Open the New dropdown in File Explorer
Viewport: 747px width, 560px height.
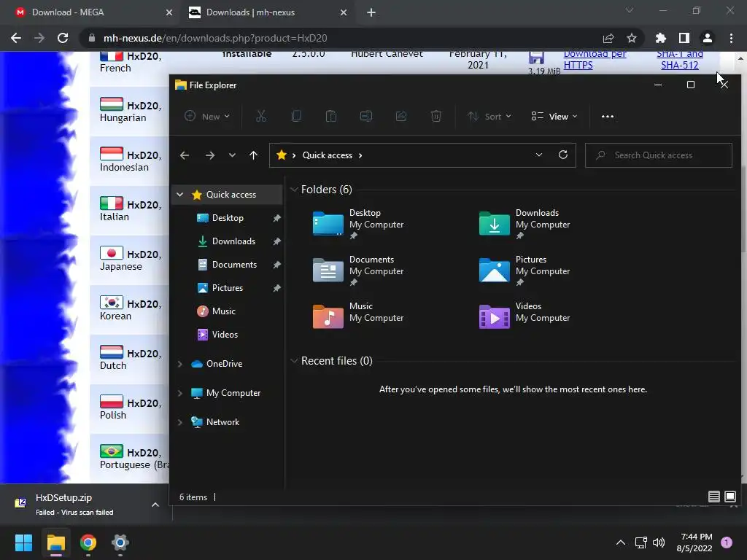[207, 116]
